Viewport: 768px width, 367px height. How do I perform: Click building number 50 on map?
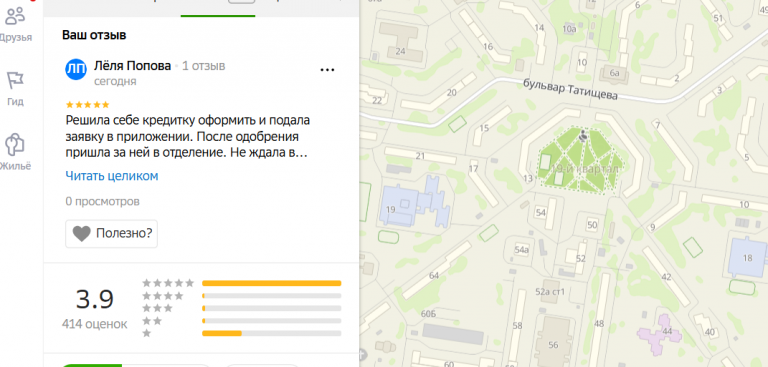[x=593, y=225]
